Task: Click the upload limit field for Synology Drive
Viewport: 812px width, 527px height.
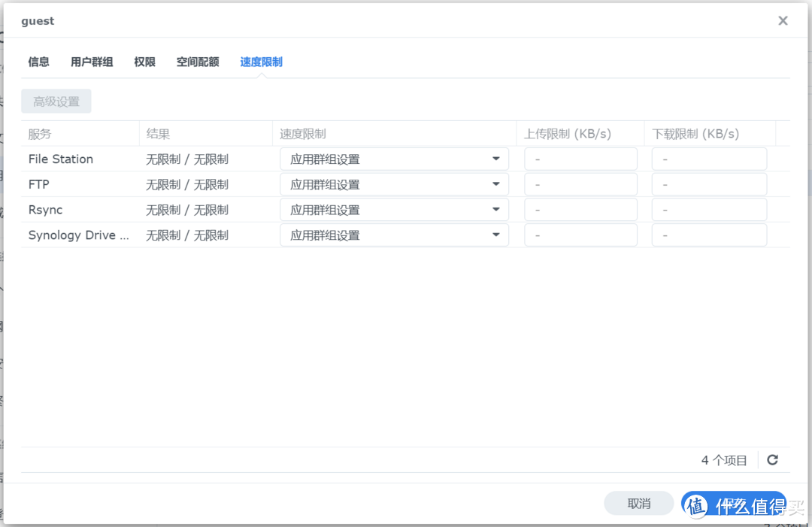Action: (x=580, y=235)
